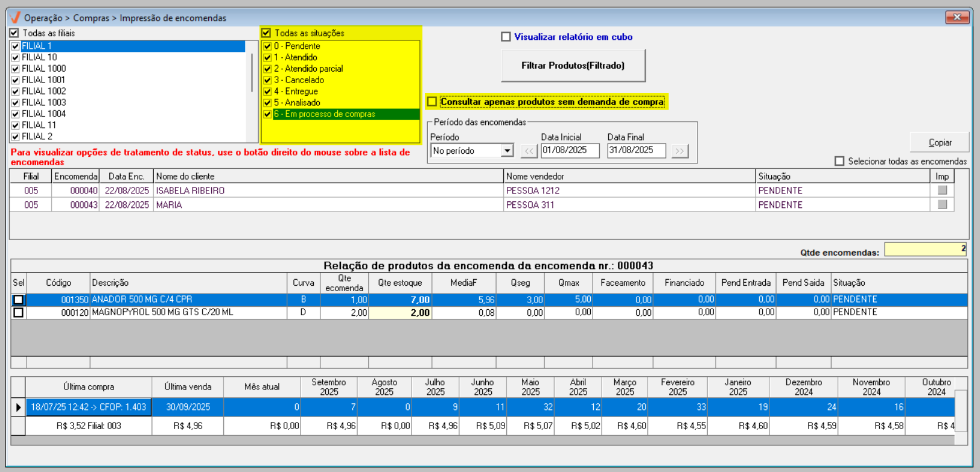The height and width of the screenshot is (472, 980).
Task: Check Consultar apenas produtos sem demanda de compra
Action: tap(432, 102)
